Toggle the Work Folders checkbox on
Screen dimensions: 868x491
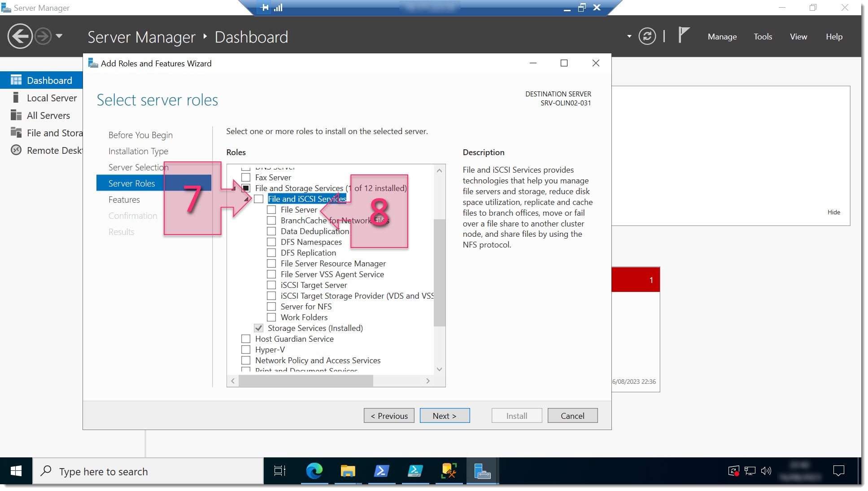pos(272,317)
